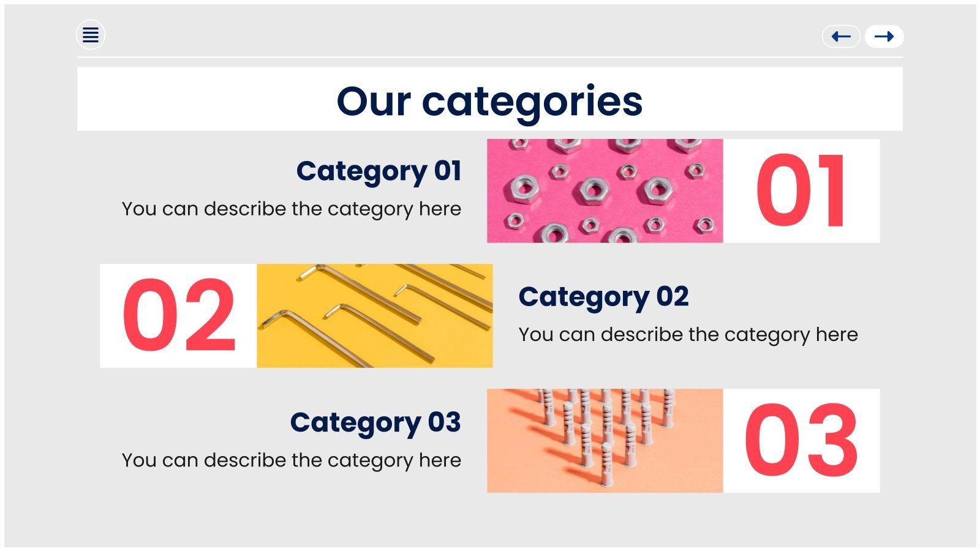
Task: Select the description under Category 02
Action: [687, 334]
